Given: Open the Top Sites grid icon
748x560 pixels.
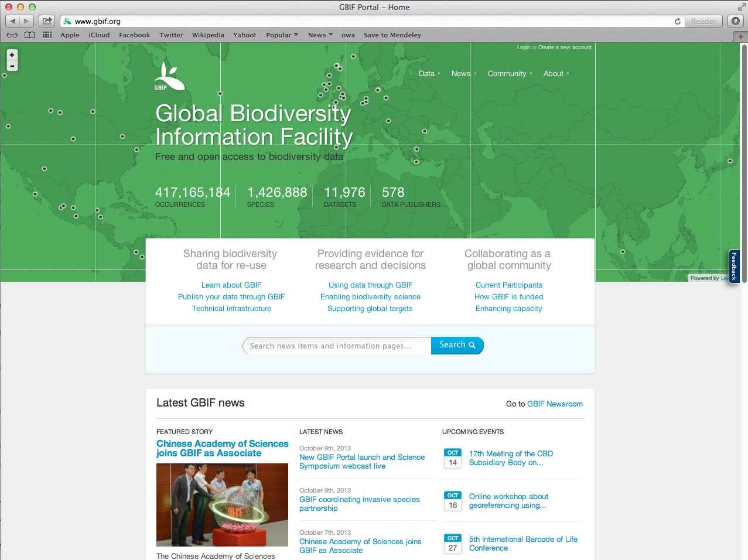Looking at the screenshot, I should click(x=47, y=35).
